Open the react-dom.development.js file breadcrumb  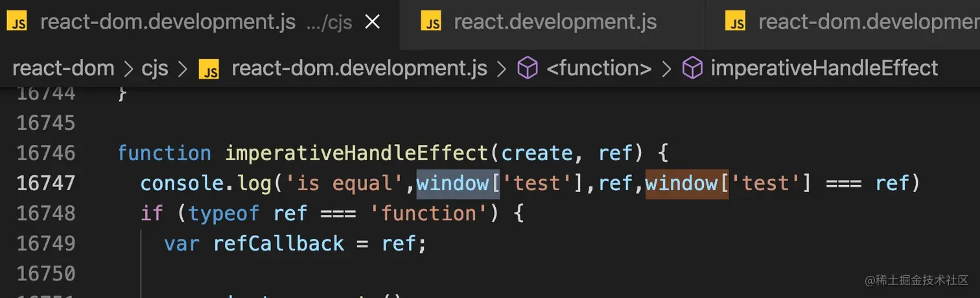359,68
